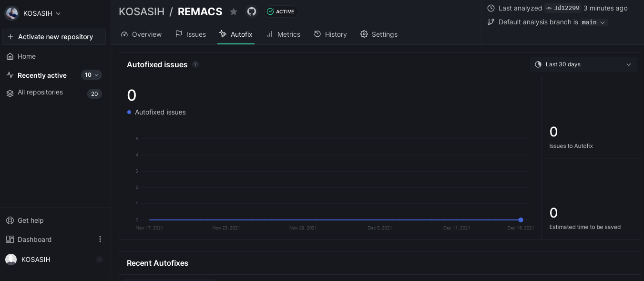Click the All repositories count badge 20
The width and height of the screenshot is (644, 281).
pos(94,94)
